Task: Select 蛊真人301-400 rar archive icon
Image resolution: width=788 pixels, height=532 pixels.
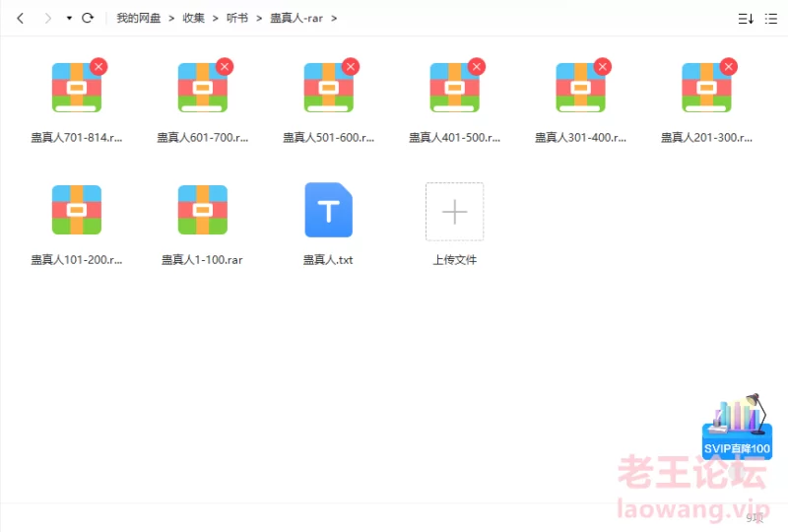Action: pos(580,88)
